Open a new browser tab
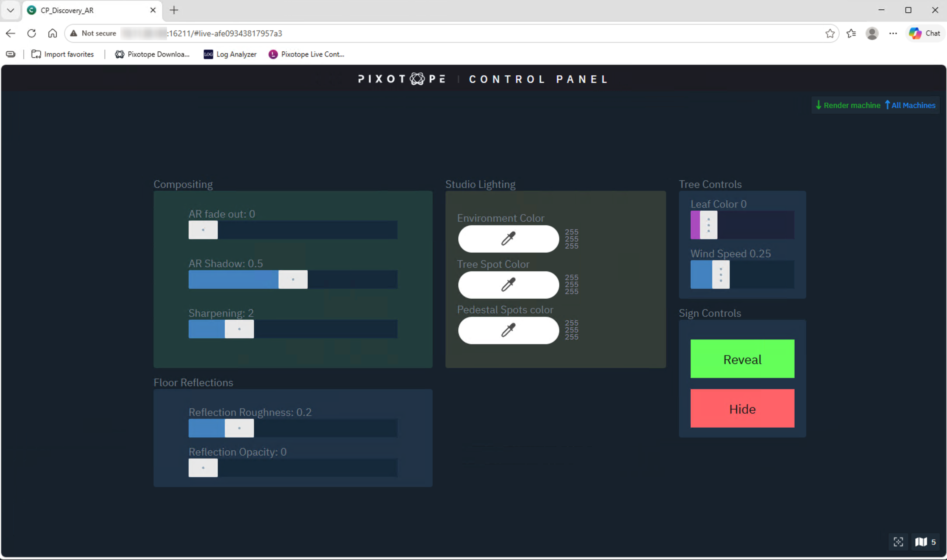The width and height of the screenshot is (947, 560). (174, 10)
